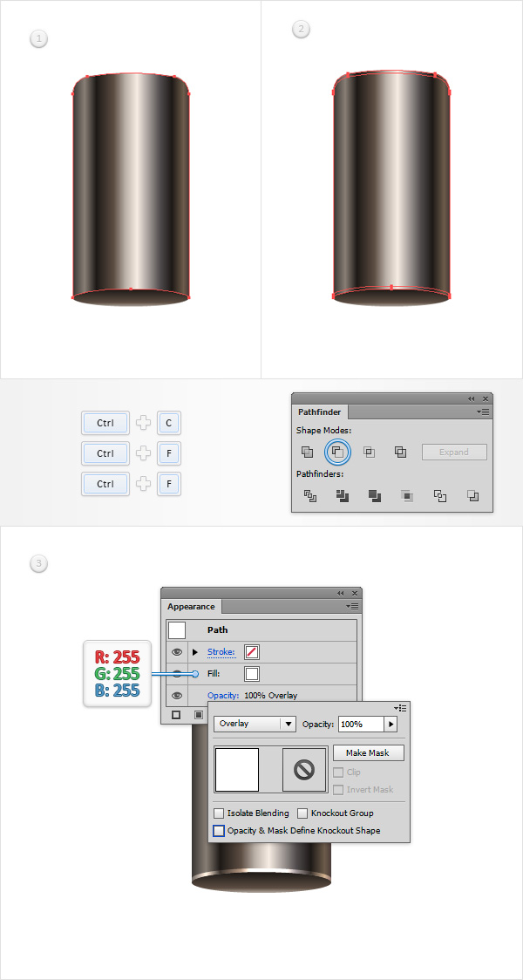This screenshot has width=523, height=980.
Task: Click the Intersect shape mode icon
Action: click(370, 452)
